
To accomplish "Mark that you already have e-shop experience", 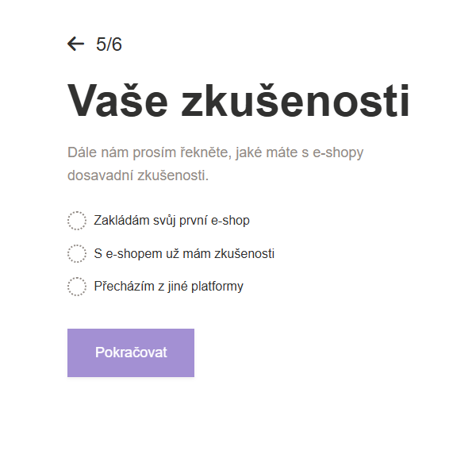I will tap(77, 254).
